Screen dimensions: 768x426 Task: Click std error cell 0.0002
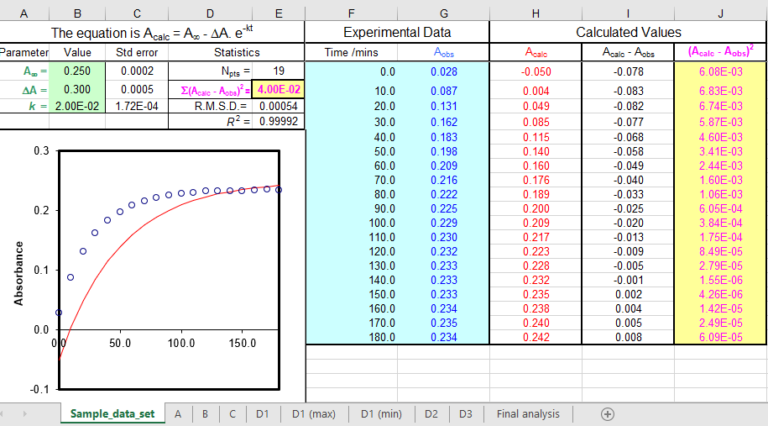137,71
